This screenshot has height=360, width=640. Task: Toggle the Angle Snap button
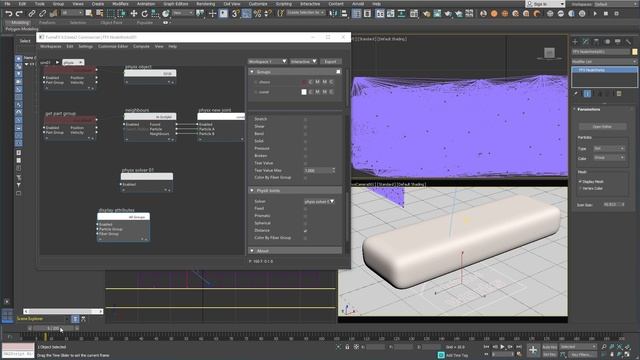(x=246, y=14)
